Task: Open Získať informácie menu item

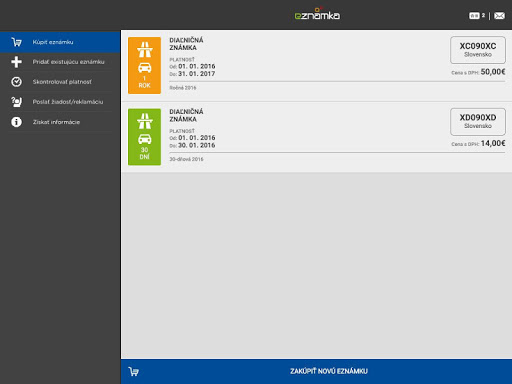Action: coord(60,122)
